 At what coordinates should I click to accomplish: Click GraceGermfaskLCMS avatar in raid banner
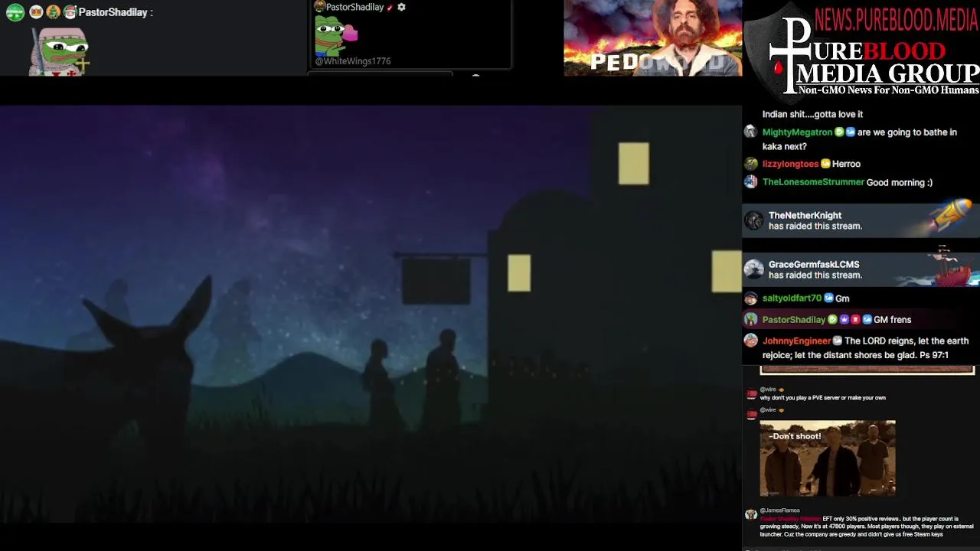click(754, 269)
